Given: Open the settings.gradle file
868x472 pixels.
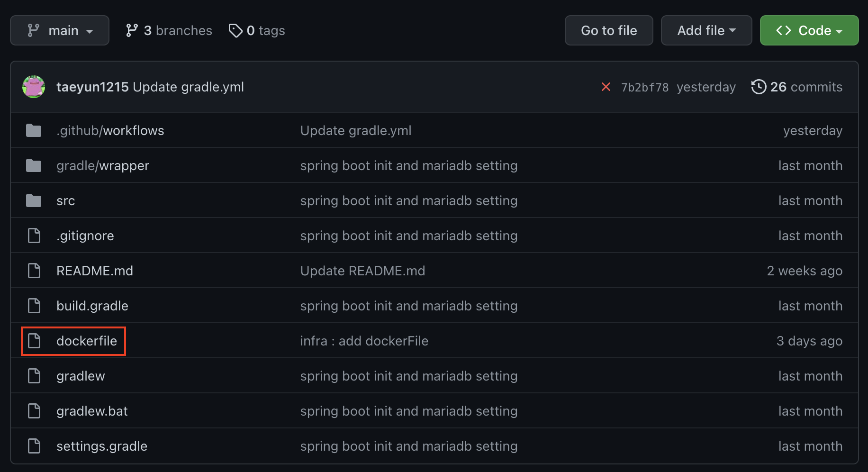Looking at the screenshot, I should tap(102, 446).
